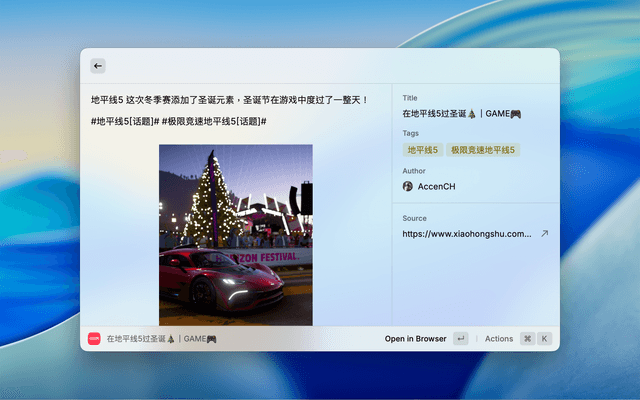
Task: Click the author name AccenCH
Action: click(438, 186)
